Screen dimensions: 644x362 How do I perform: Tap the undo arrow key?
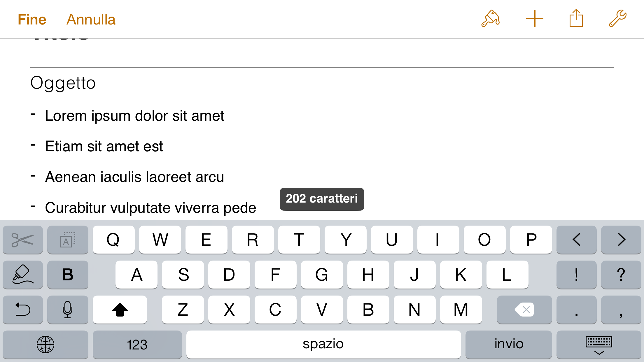(x=23, y=310)
